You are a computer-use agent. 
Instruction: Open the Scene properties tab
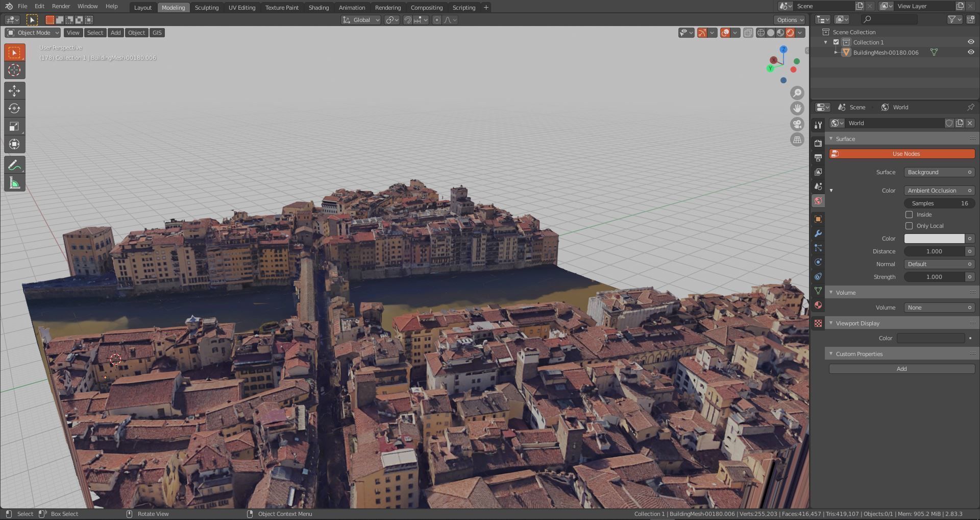point(818,186)
